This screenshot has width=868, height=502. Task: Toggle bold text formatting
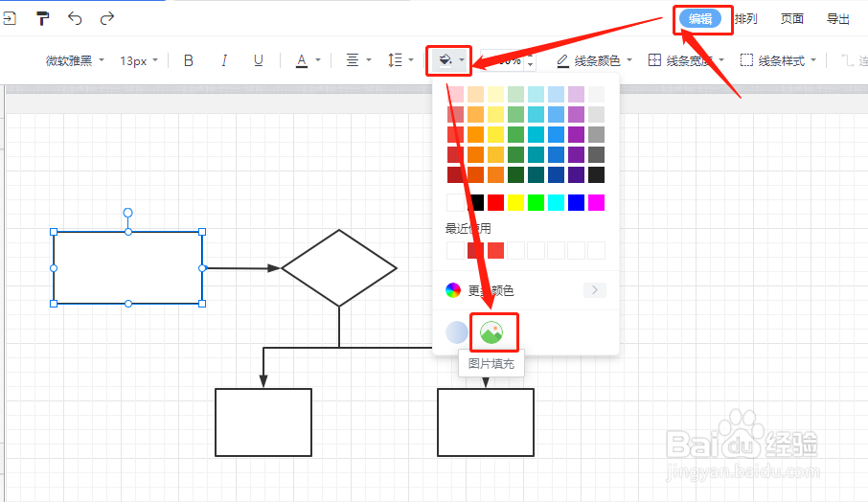click(188, 60)
